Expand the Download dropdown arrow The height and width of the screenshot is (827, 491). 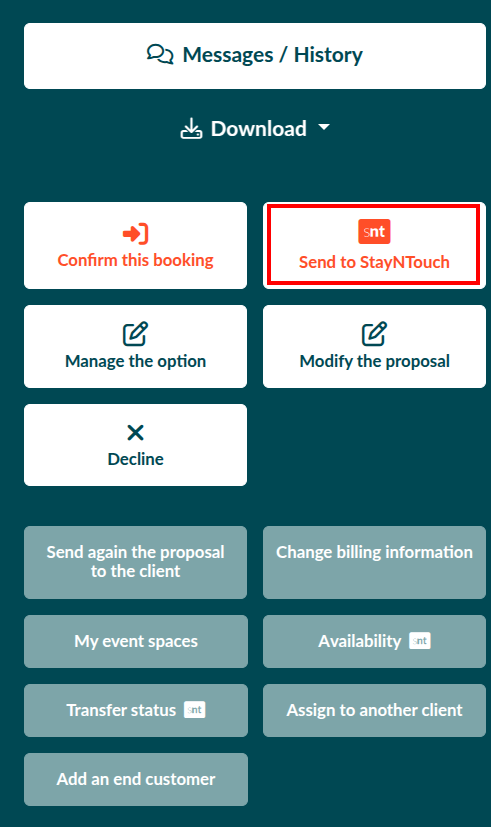pos(324,127)
